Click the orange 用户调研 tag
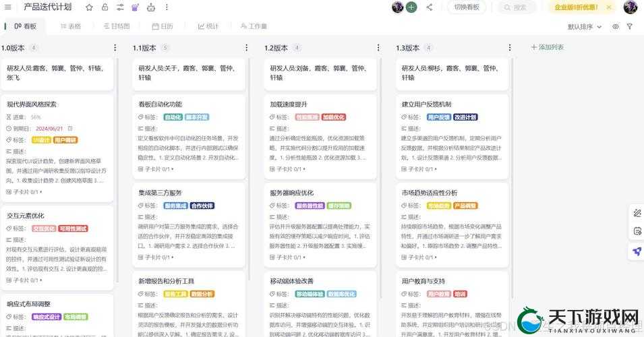The height and width of the screenshot is (337, 644). [65, 140]
